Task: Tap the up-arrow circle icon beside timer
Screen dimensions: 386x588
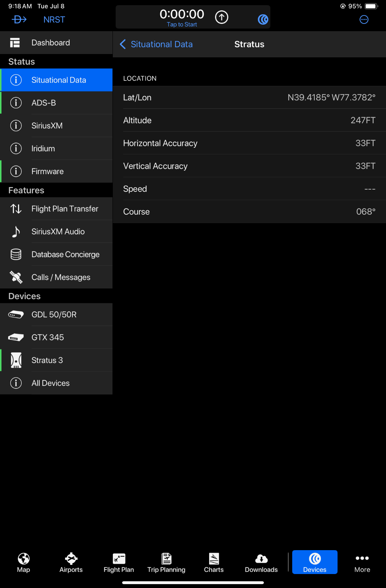Action: 222,17
